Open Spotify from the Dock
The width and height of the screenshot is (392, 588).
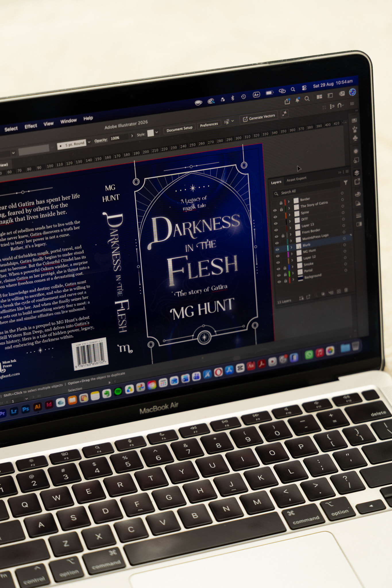tap(118, 391)
